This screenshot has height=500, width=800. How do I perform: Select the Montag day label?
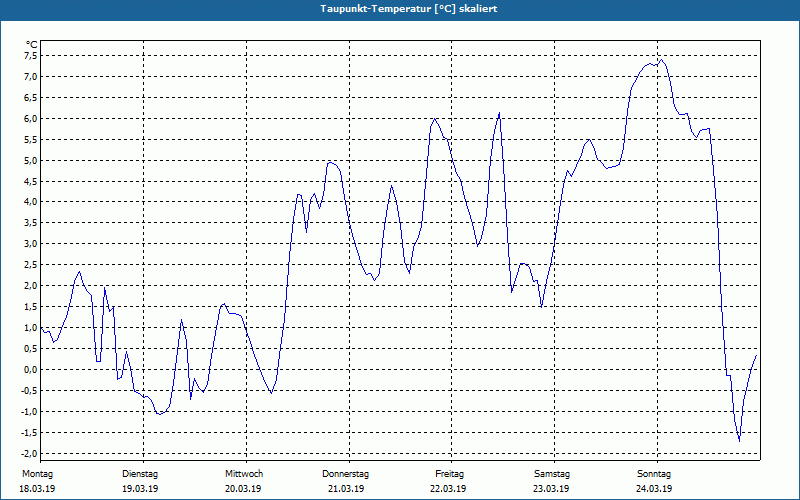[37, 474]
